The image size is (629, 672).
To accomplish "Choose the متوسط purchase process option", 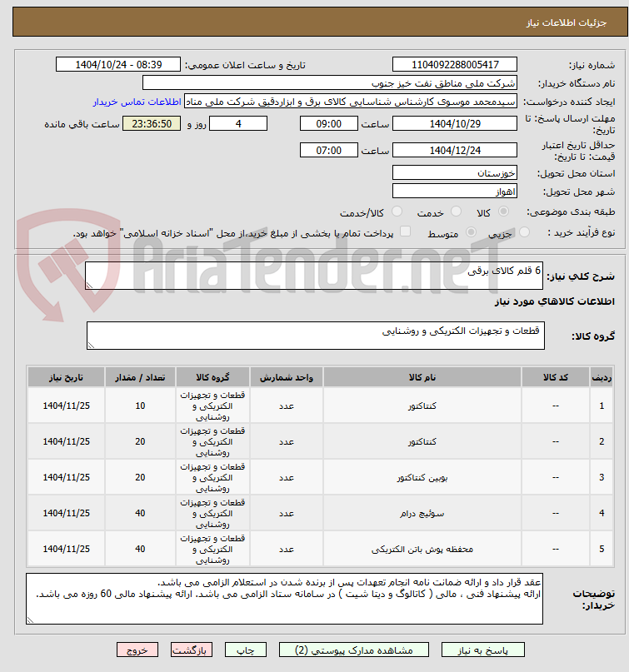I will pyautogui.click(x=471, y=232).
